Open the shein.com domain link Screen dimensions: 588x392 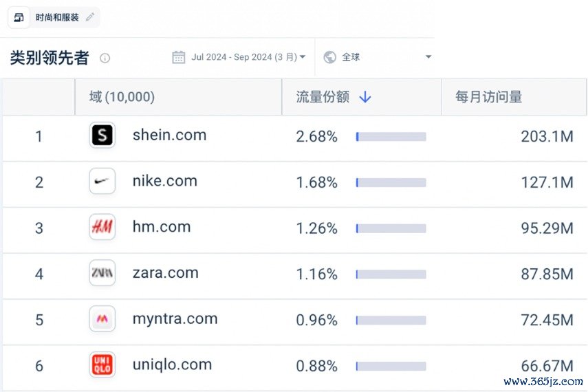click(x=169, y=135)
